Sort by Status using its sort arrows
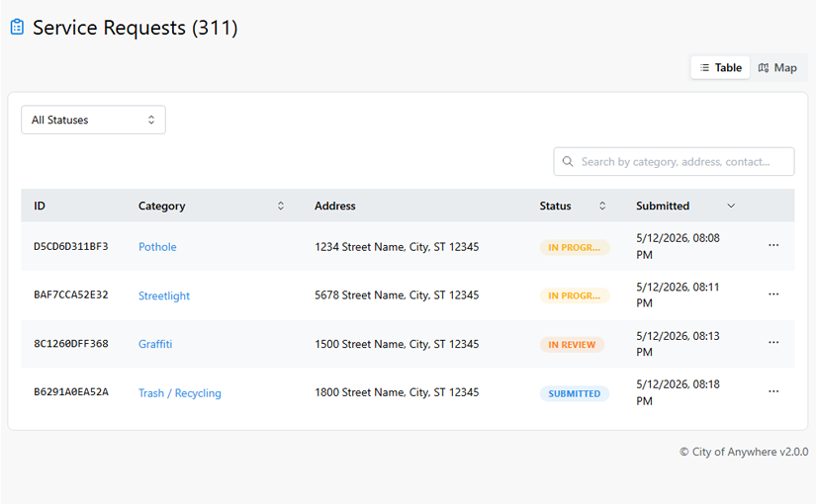The height and width of the screenshot is (504, 816). tap(602, 206)
